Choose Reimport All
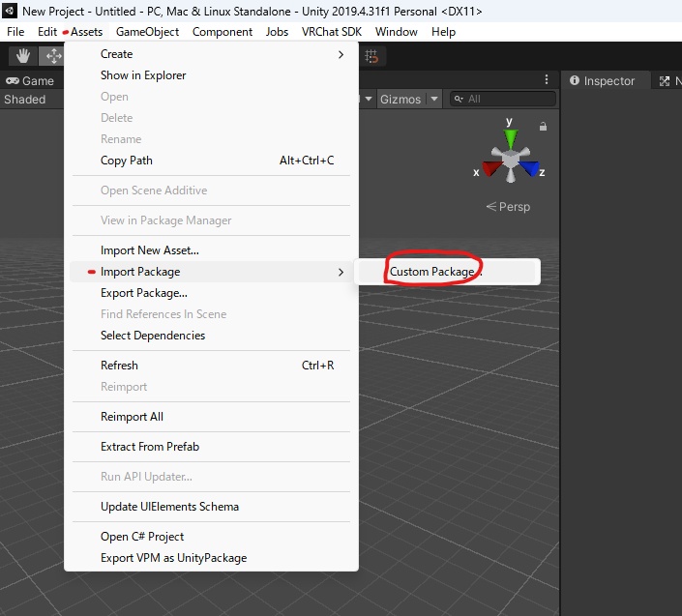Screen dimensions: 682x616 coord(212,417)
